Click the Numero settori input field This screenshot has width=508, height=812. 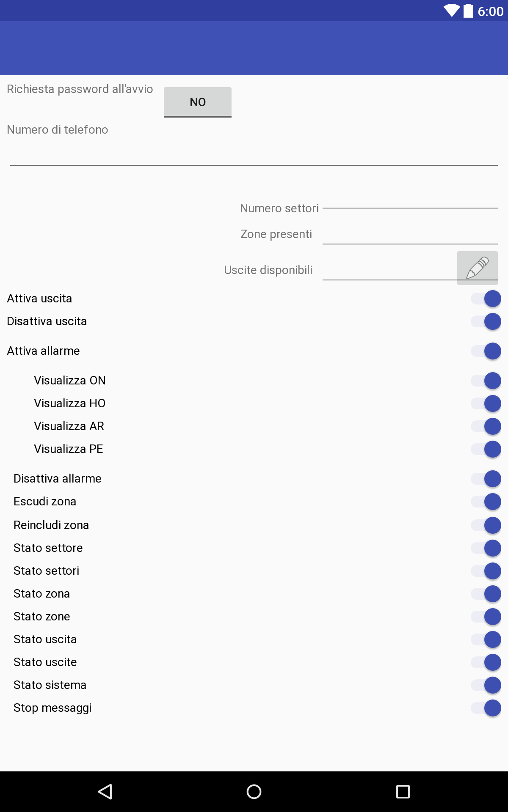[410, 202]
